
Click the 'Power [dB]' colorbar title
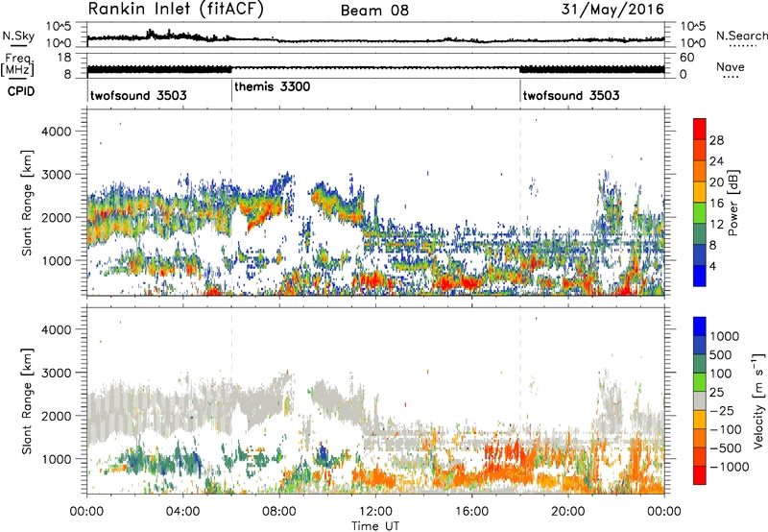pyautogui.click(x=732, y=203)
